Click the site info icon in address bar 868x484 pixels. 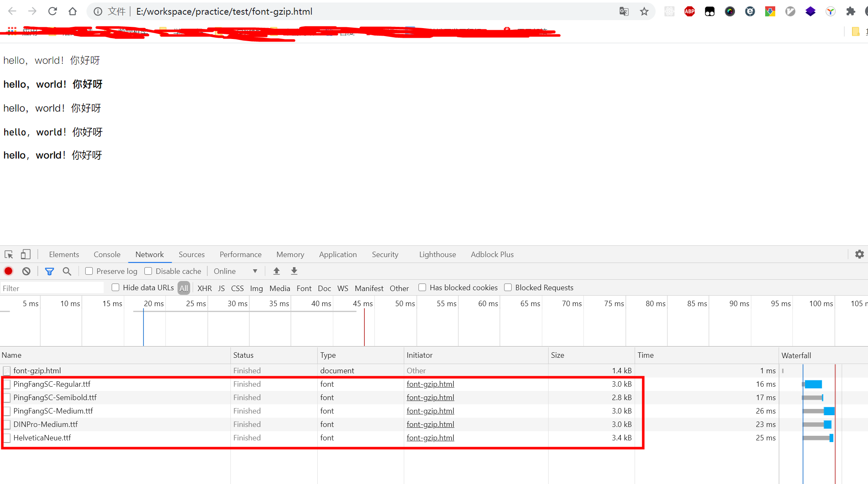pos(98,11)
